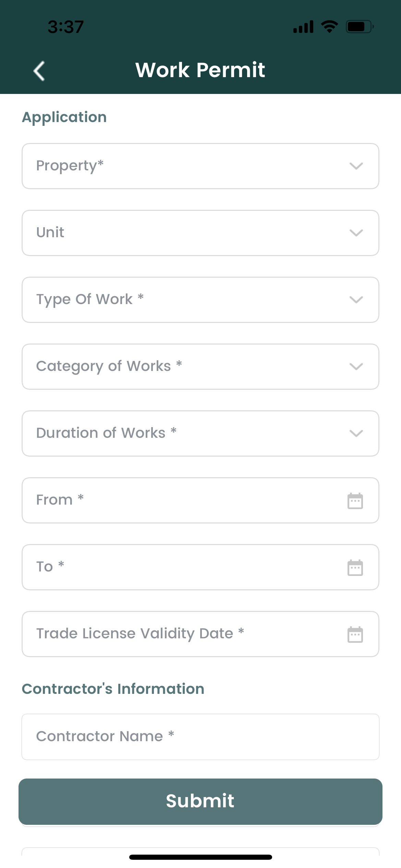The image size is (401, 868).
Task: Tap the back arrow to leave Work Permit
Action: [x=39, y=70]
